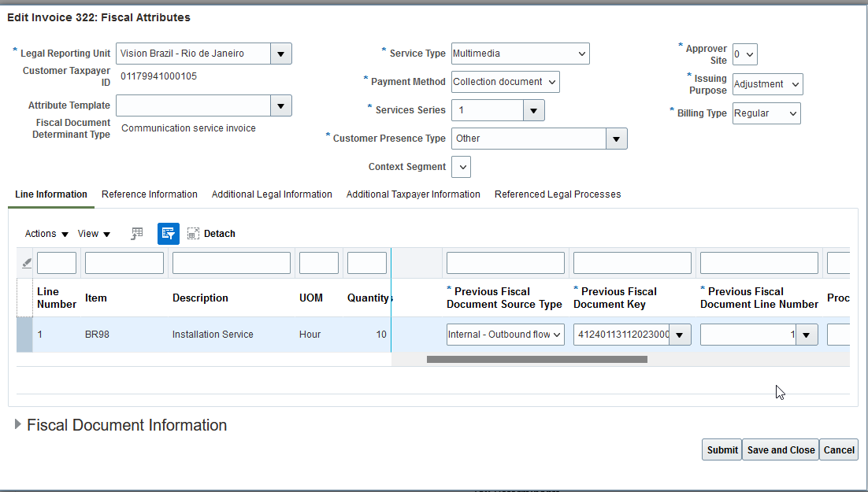868x492 pixels.
Task: Open the Attribute Template picker
Action: pyautogui.click(x=280, y=104)
